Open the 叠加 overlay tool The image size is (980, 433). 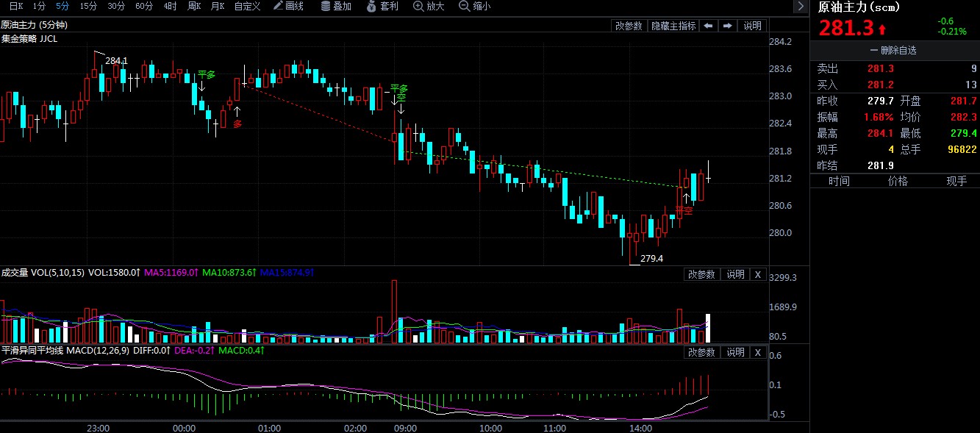tap(336, 6)
